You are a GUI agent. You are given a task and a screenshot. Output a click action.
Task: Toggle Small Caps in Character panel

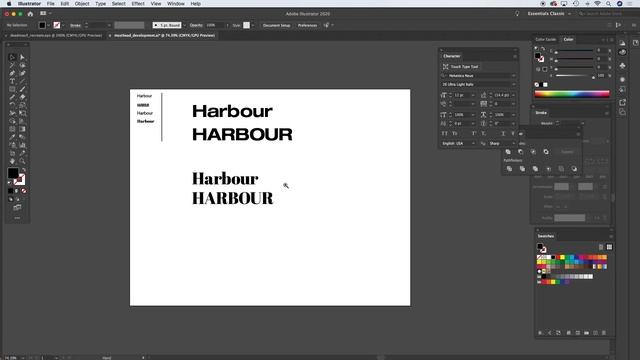click(455, 133)
